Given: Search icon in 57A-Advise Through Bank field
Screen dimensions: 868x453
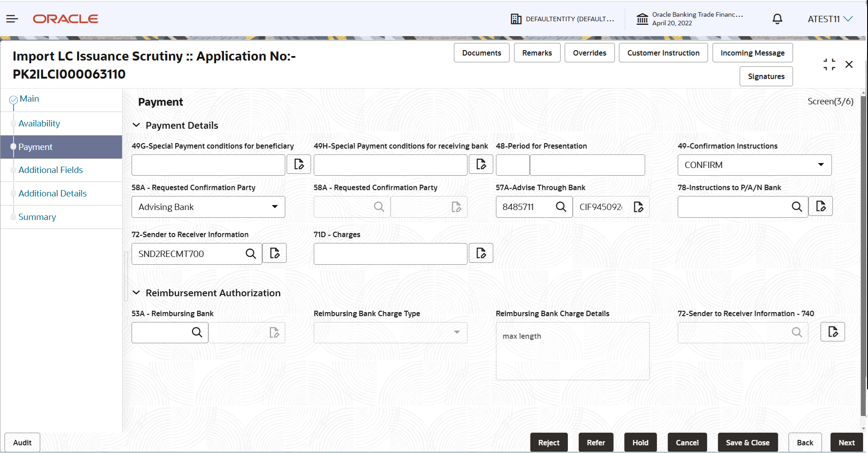Looking at the screenshot, I should (561, 207).
